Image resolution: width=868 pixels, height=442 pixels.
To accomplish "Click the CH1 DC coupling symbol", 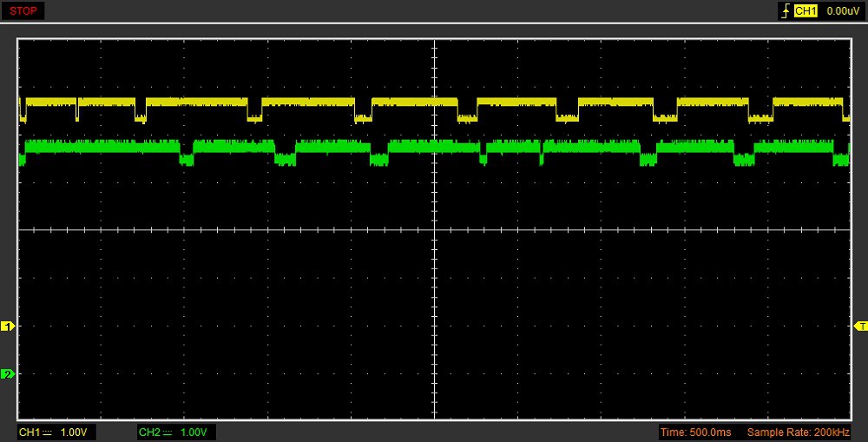I will click(47, 432).
